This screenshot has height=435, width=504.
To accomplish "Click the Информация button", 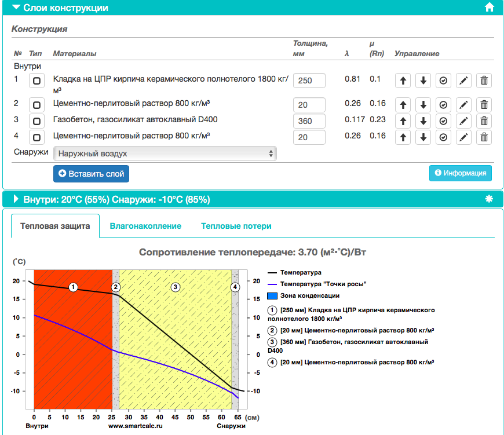I will [x=461, y=173].
